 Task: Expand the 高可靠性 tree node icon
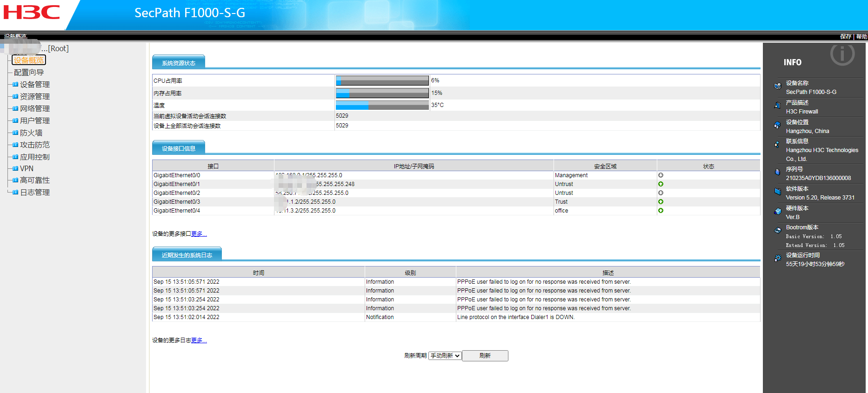(x=15, y=180)
